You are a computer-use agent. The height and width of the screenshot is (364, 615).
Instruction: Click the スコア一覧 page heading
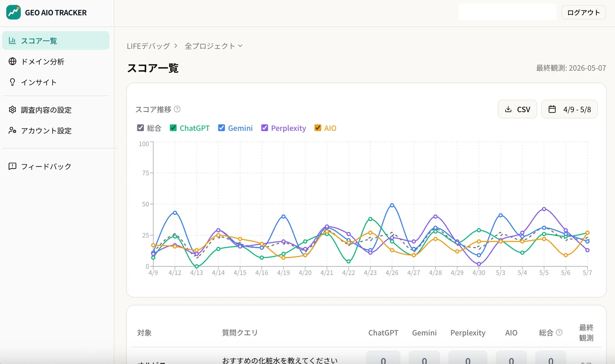tap(153, 68)
